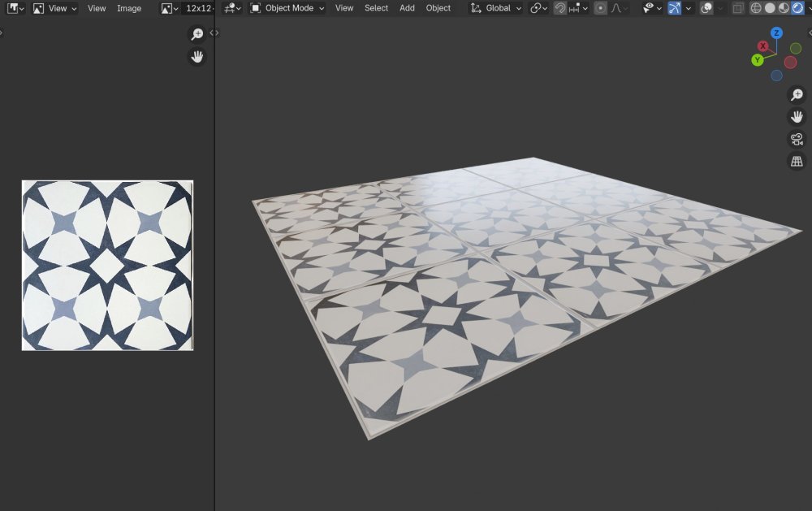
Task: Open the image editor View menu
Action: click(97, 8)
